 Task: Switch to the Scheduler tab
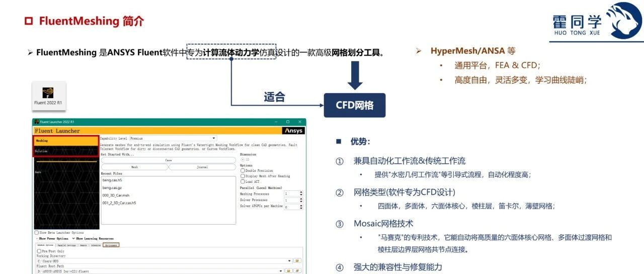(x=96, y=245)
